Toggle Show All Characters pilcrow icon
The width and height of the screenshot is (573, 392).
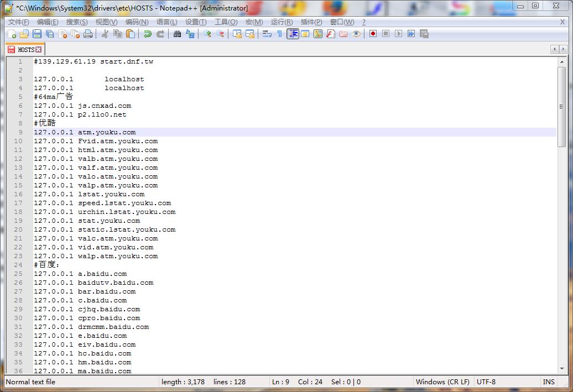tap(279, 34)
